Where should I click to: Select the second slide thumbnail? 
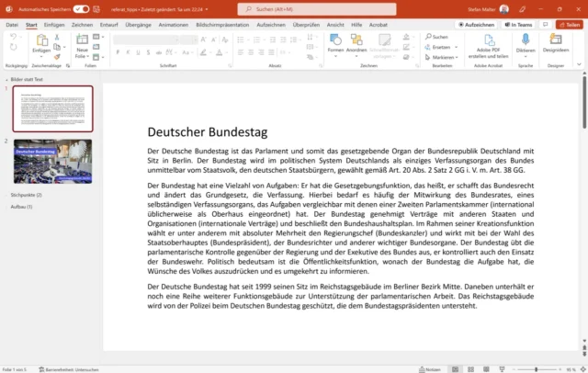pos(52,163)
